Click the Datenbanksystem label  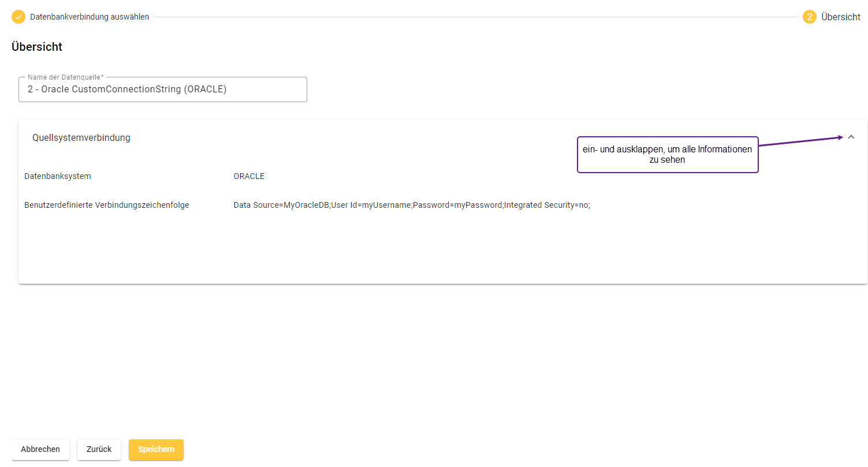point(58,176)
